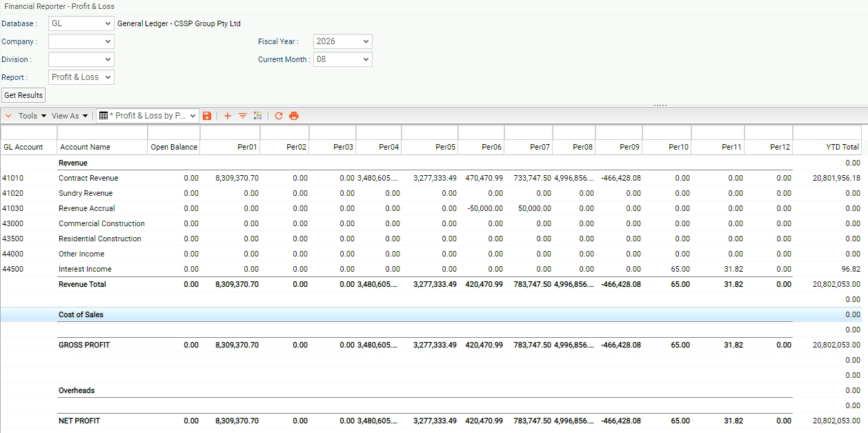Image resolution: width=868 pixels, height=433 pixels.
Task: Select the Commercial Construction account name
Action: click(x=101, y=223)
